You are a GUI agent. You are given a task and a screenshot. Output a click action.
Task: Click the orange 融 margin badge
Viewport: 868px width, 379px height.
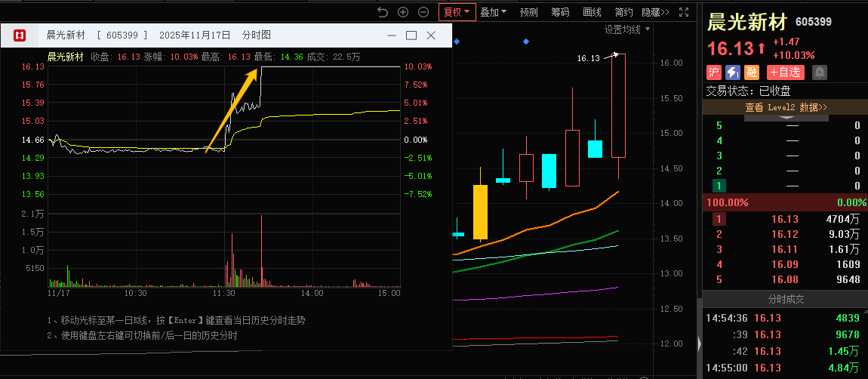[751, 72]
